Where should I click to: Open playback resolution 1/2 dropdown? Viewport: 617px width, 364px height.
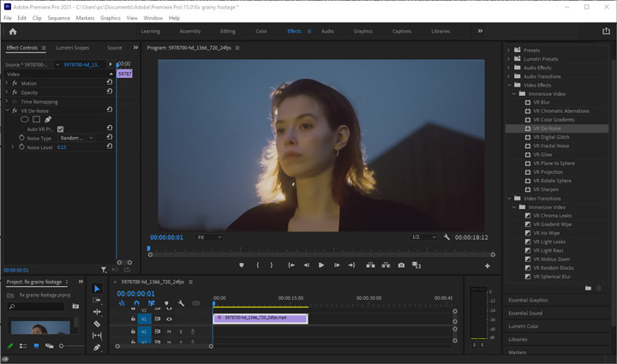423,237
